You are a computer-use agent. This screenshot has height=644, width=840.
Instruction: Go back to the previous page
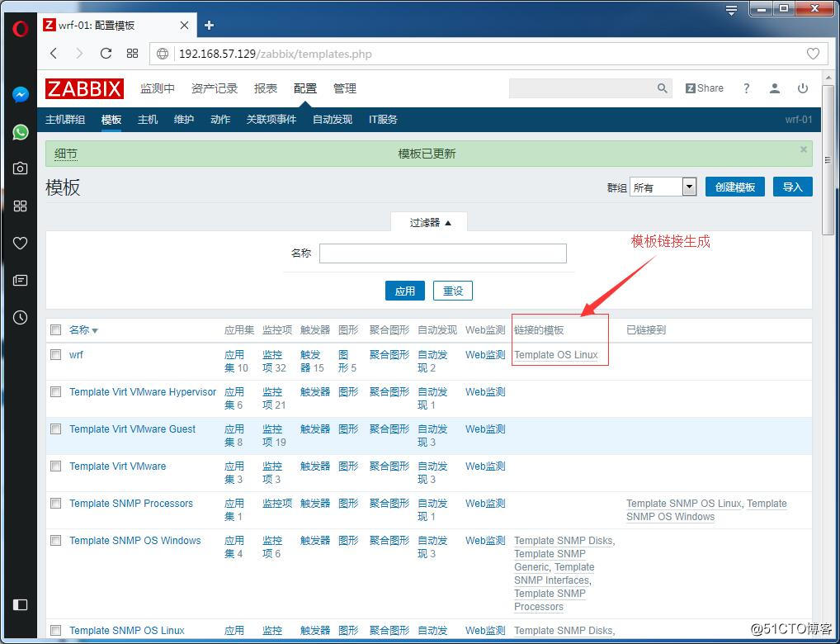pos(54,53)
